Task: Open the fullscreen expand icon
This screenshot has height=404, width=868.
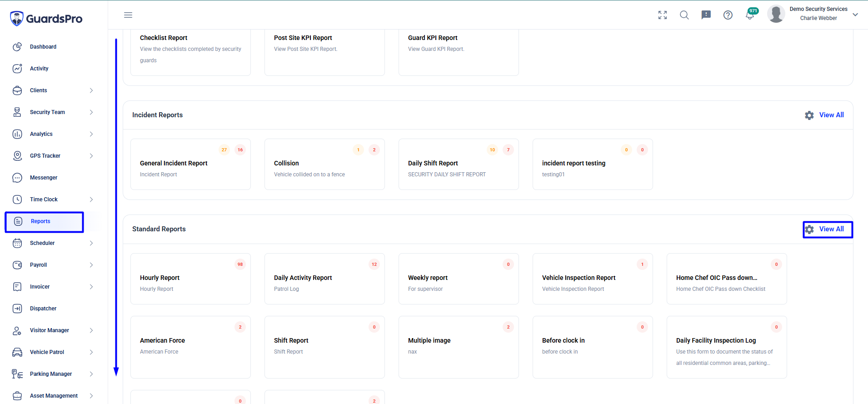Action: (663, 15)
